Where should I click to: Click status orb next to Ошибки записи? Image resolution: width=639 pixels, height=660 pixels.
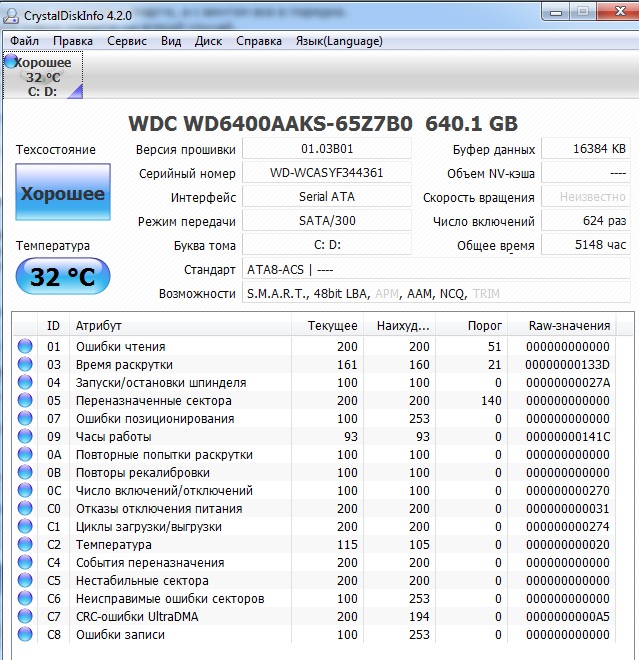pyautogui.click(x=25, y=635)
